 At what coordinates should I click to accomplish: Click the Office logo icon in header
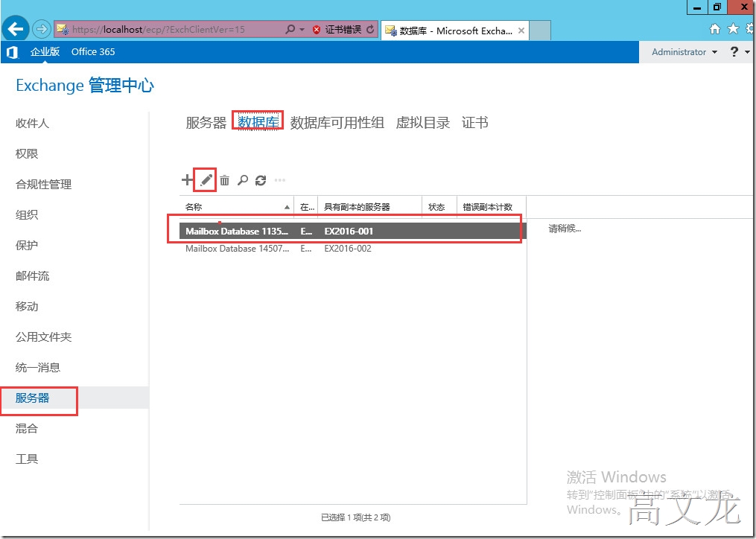(x=12, y=52)
